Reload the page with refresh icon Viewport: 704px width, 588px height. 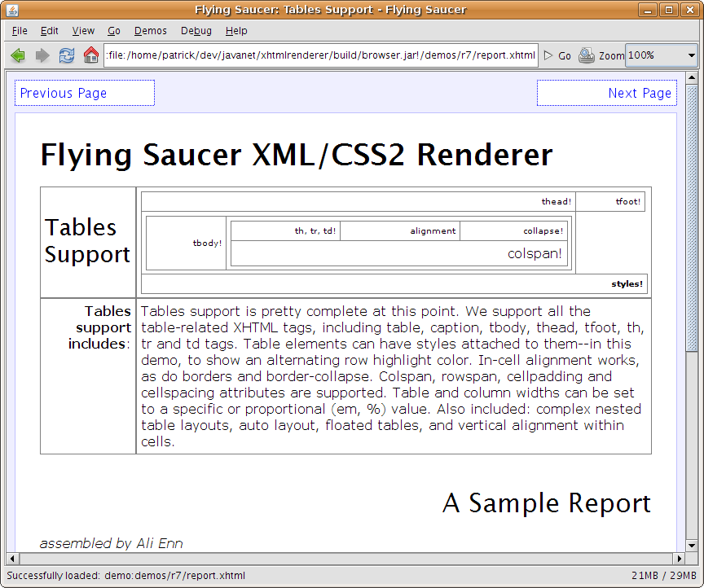coord(67,55)
